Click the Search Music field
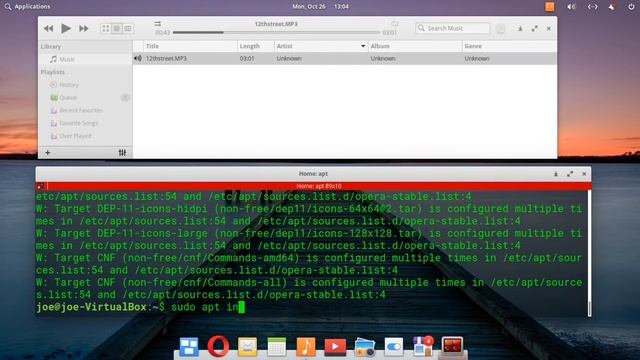640x360 pixels. click(x=452, y=28)
